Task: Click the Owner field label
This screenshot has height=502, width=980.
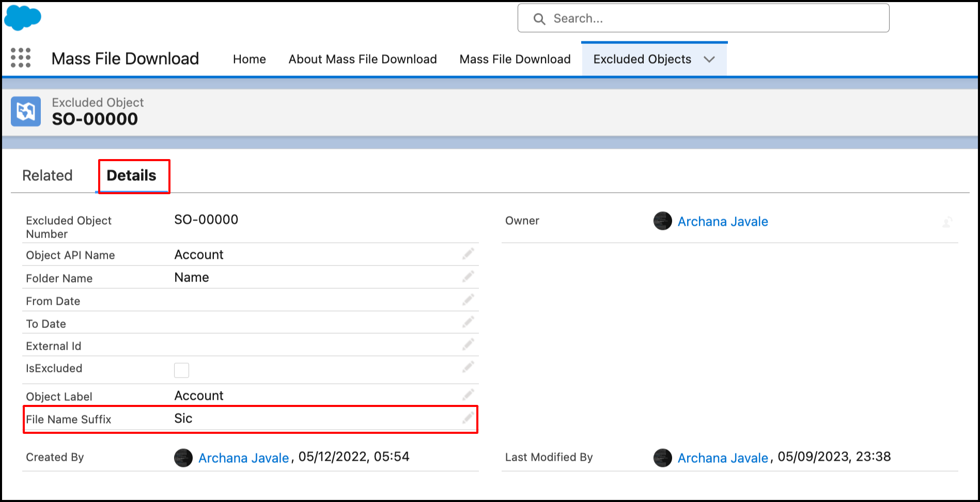Action: point(522,221)
